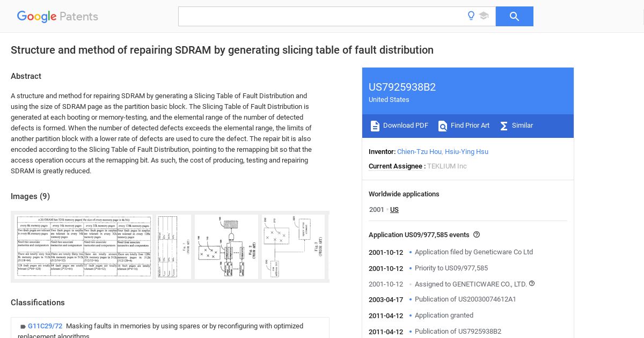
Task: Open inventor Hsiu-Ying Hsu link
Action: click(x=466, y=152)
